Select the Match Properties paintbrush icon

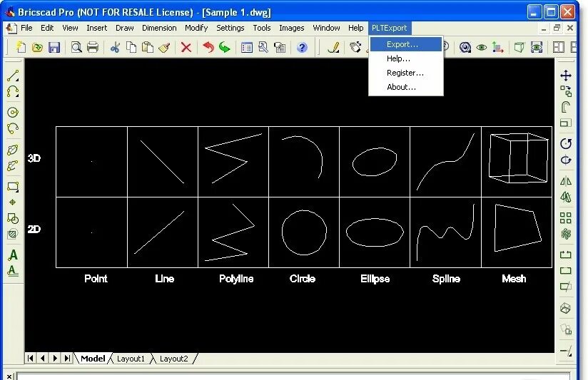click(x=164, y=48)
